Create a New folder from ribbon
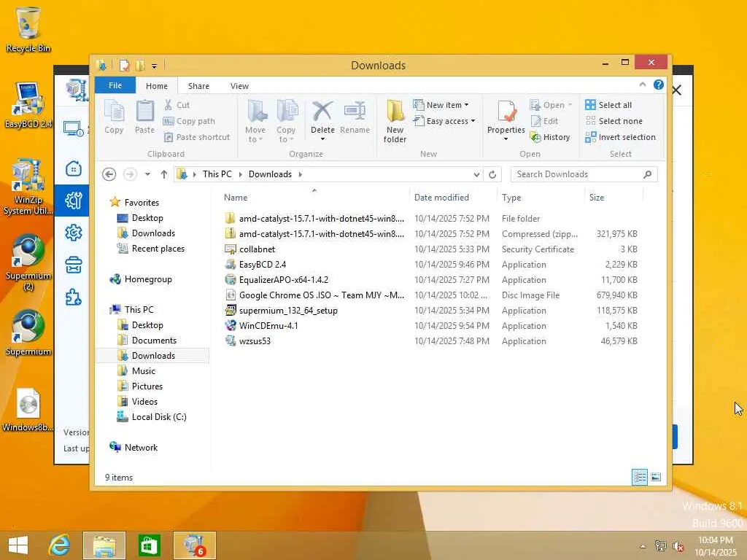The height and width of the screenshot is (560, 747). pos(395,122)
